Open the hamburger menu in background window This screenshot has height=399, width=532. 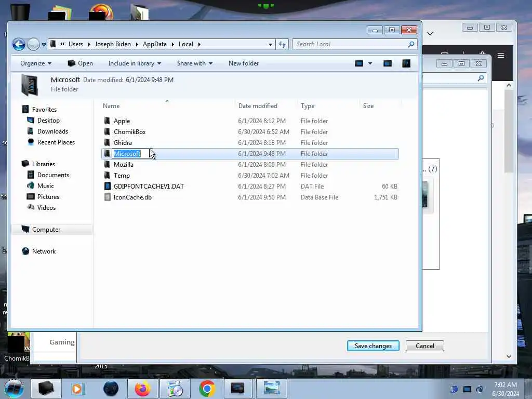point(501,55)
